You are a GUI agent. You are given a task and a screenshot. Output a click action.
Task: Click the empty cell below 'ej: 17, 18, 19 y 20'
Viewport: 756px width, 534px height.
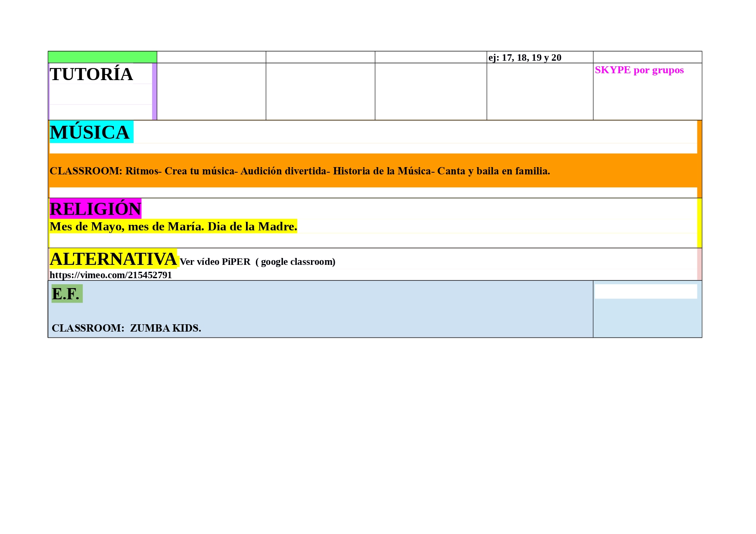539,91
